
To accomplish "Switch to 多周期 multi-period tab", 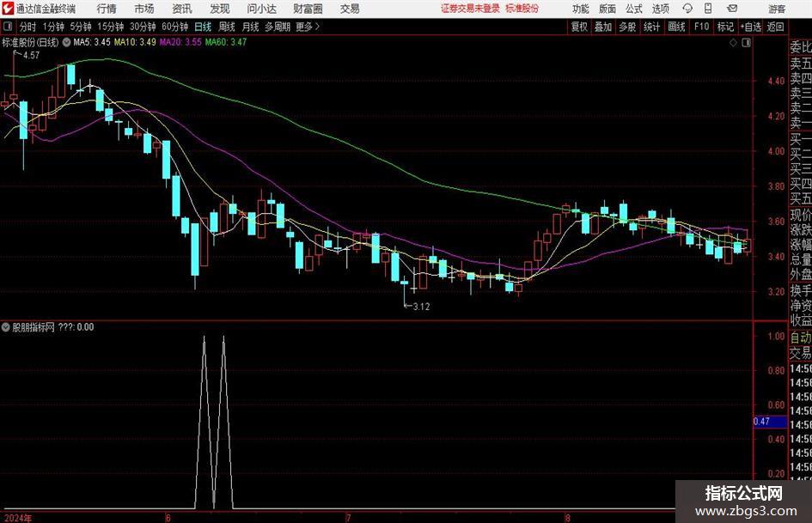I will pos(278,27).
